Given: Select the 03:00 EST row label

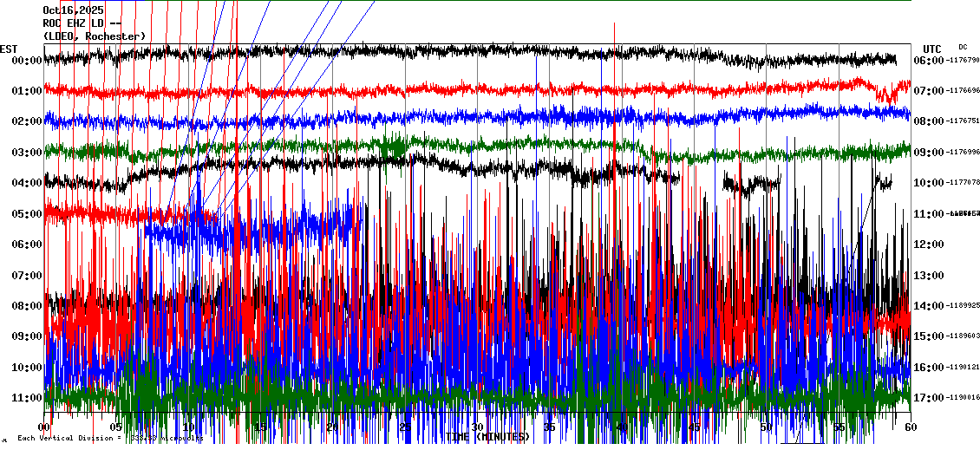Looking at the screenshot, I should click(26, 153).
